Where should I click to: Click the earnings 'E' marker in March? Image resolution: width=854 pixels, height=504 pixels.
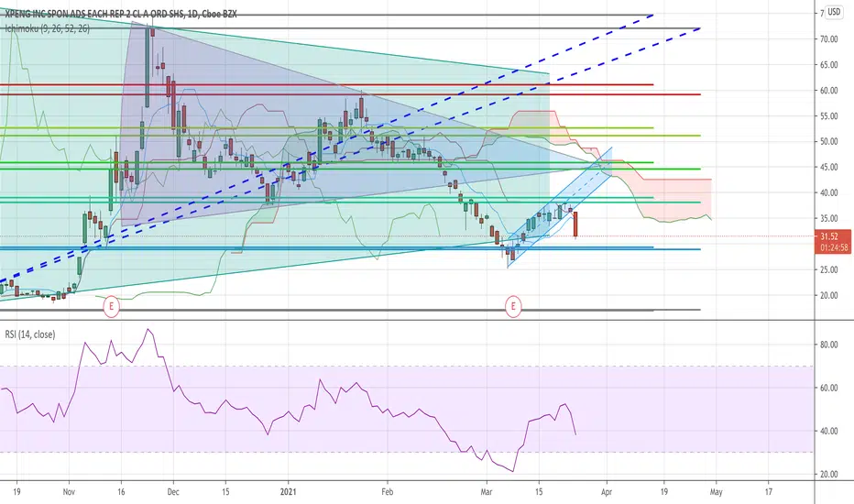click(513, 306)
